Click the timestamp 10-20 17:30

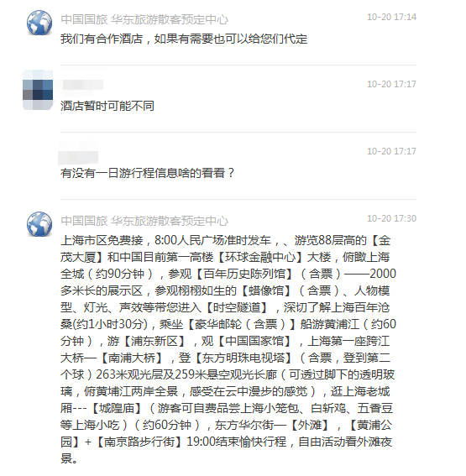tap(391, 218)
